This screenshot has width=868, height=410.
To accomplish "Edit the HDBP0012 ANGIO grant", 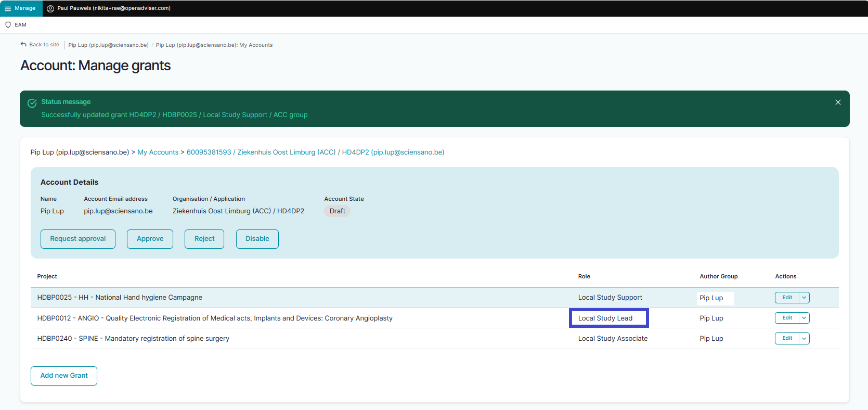I will click(x=787, y=318).
